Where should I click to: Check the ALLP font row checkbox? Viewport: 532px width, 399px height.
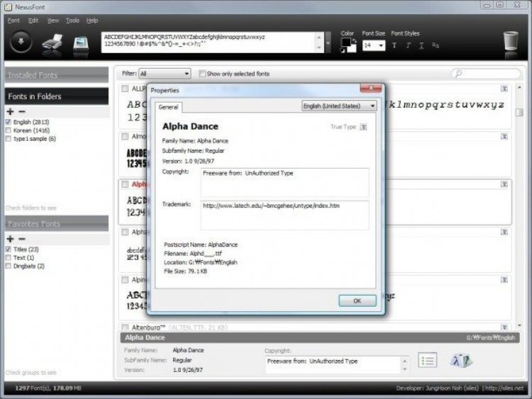pos(125,89)
